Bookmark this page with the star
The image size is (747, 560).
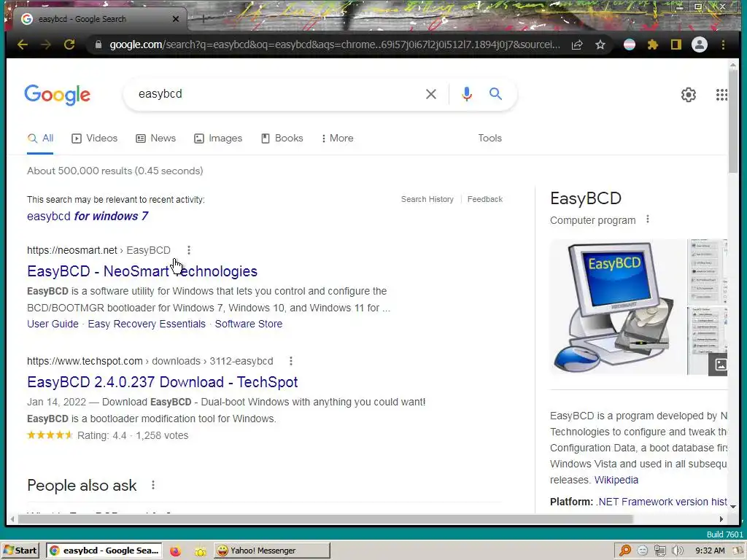coord(600,44)
